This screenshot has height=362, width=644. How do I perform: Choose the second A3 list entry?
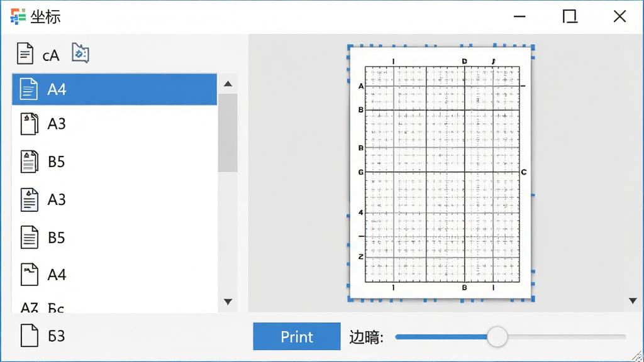click(x=114, y=200)
